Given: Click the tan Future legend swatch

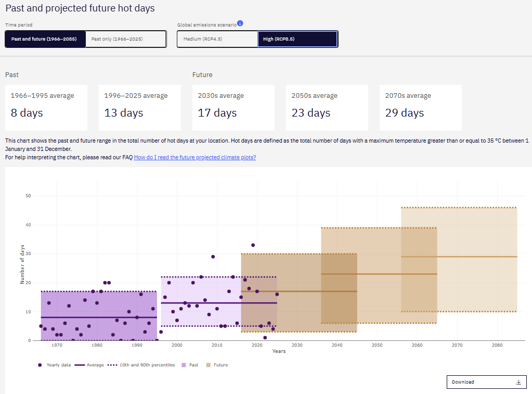Looking at the screenshot, I should 210,365.
